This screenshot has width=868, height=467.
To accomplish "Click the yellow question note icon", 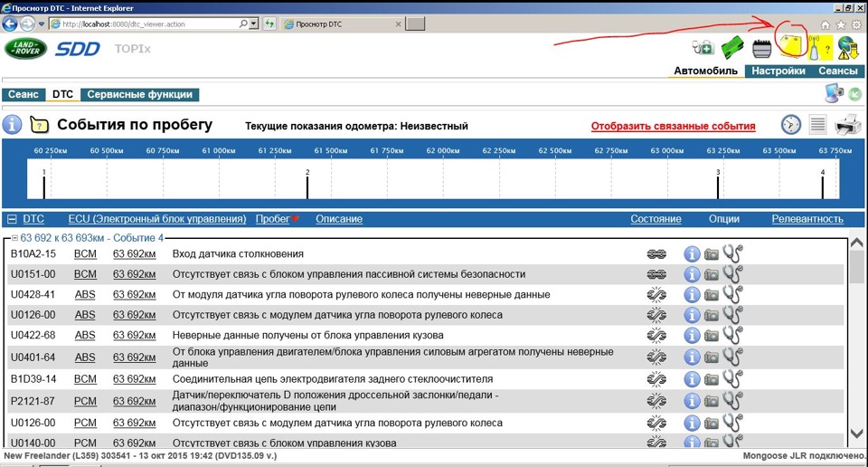I will tap(39, 125).
